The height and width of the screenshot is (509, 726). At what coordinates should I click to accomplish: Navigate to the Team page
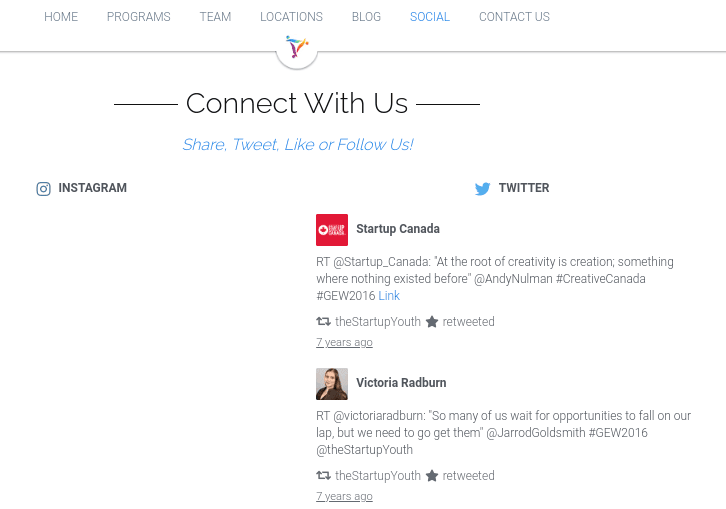click(x=215, y=17)
